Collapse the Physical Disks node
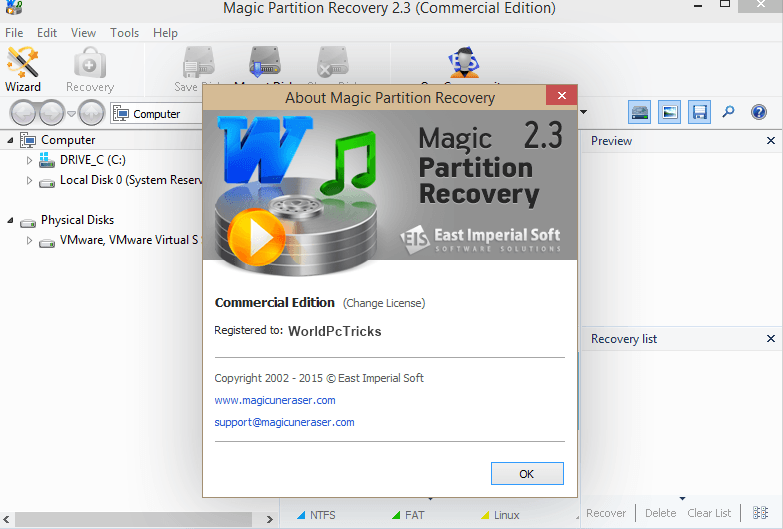 point(10,220)
